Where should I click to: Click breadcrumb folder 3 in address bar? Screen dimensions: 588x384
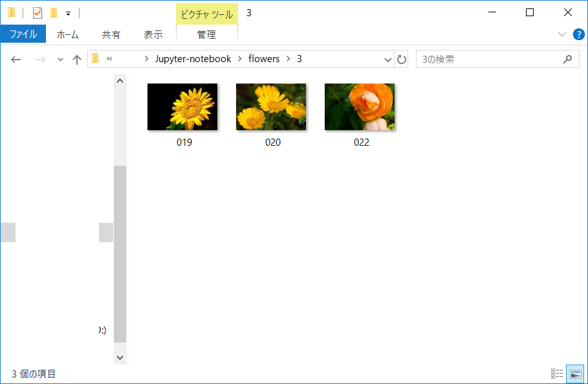pos(299,59)
